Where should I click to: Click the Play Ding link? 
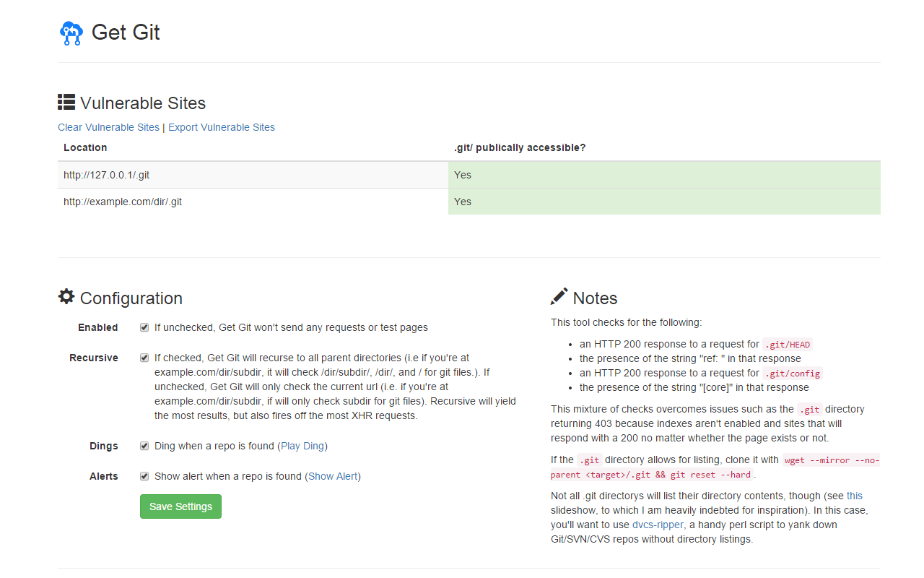pyautogui.click(x=302, y=446)
